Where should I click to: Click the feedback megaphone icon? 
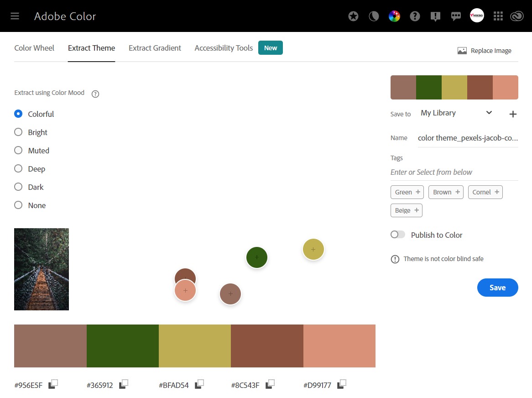tap(435, 16)
